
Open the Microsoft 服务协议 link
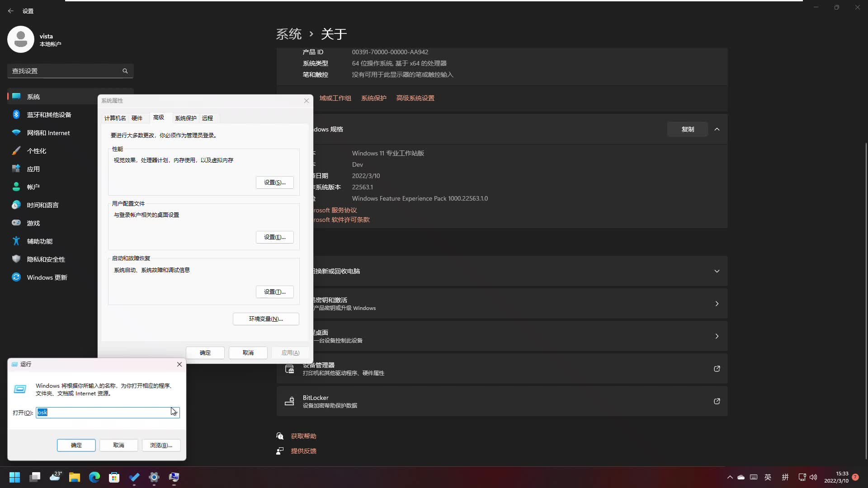click(335, 210)
